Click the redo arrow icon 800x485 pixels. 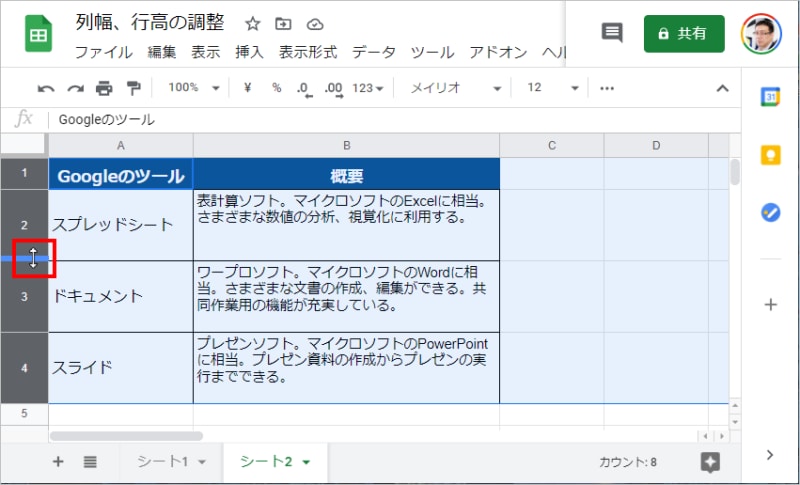(x=75, y=89)
